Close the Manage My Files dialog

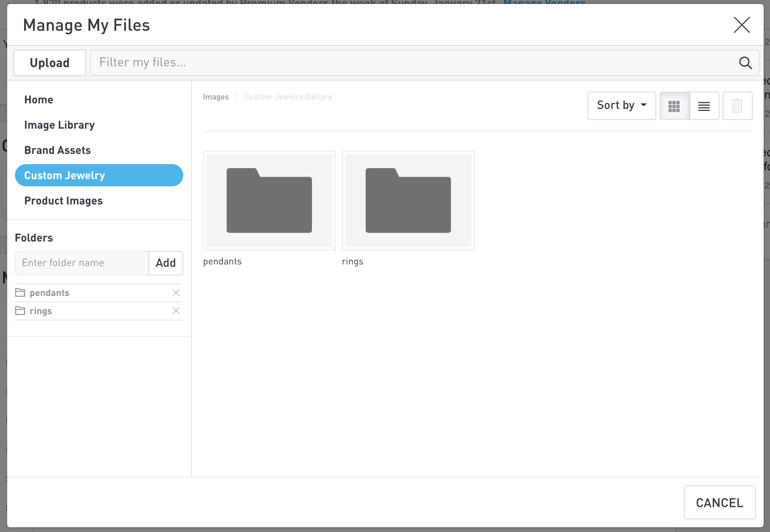pyautogui.click(x=742, y=25)
